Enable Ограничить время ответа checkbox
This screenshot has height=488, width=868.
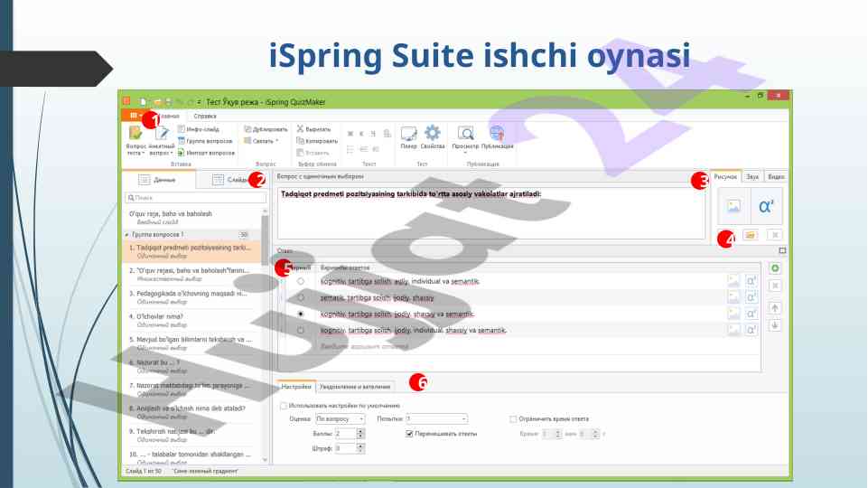tap(513, 419)
